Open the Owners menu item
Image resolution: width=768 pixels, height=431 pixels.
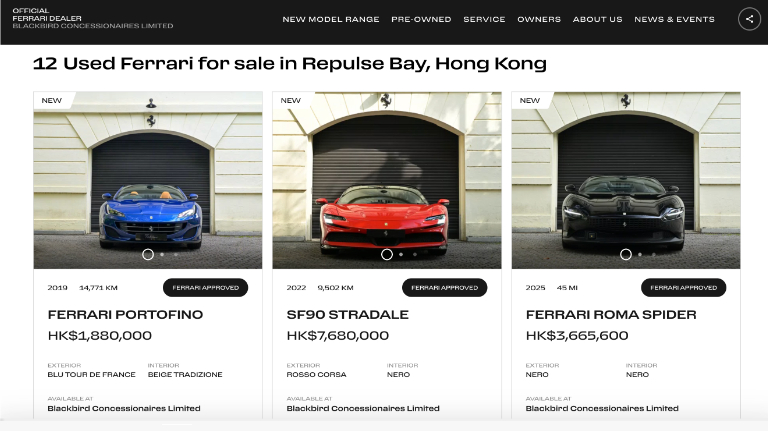pyautogui.click(x=539, y=20)
